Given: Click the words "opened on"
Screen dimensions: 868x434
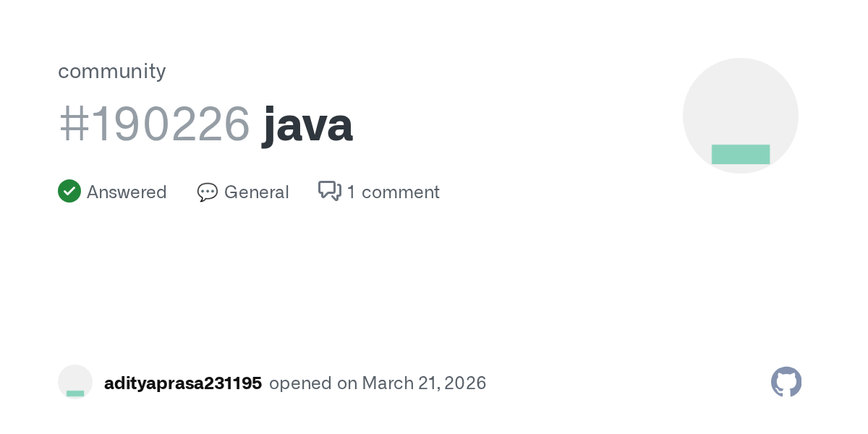Looking at the screenshot, I should pos(313,383).
